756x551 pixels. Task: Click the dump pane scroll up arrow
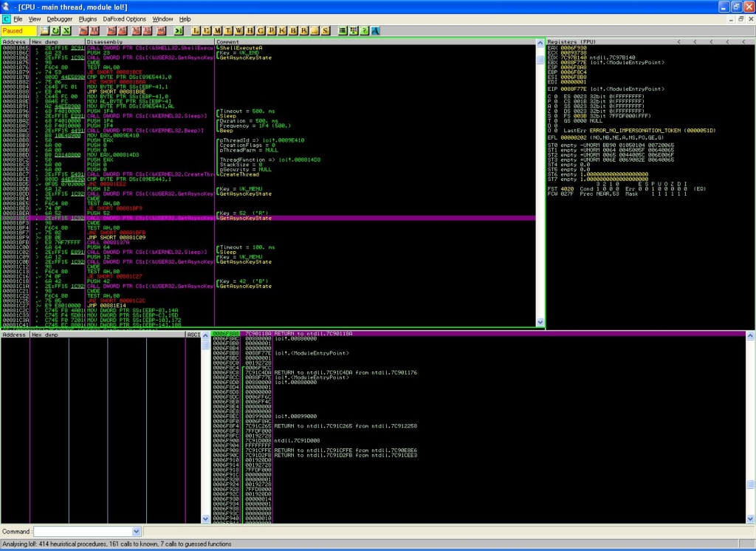coord(205,335)
